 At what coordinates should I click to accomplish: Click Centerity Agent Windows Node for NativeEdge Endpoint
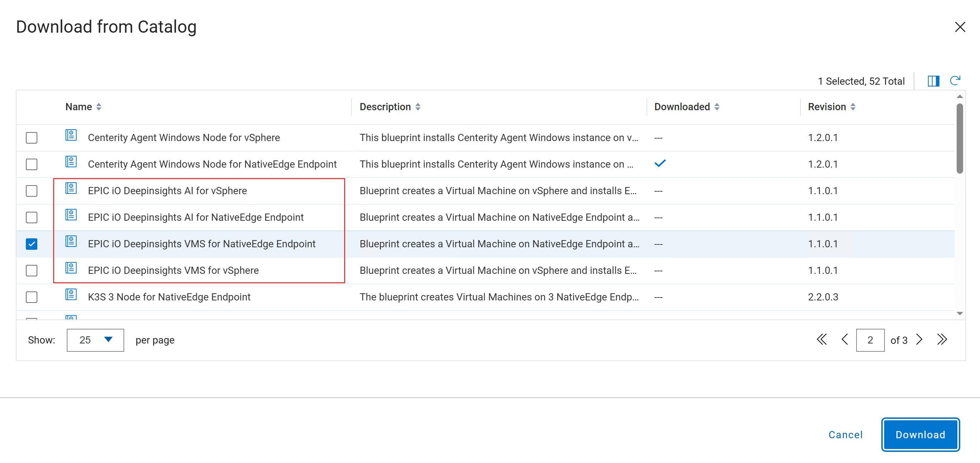tap(212, 164)
